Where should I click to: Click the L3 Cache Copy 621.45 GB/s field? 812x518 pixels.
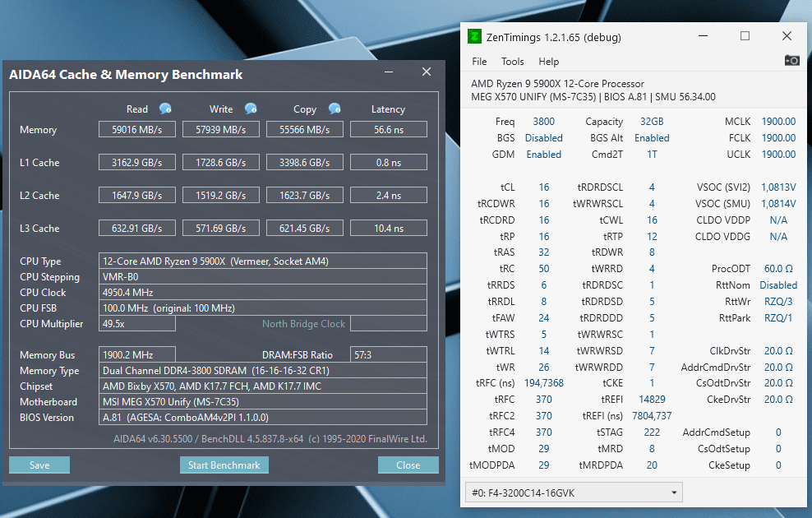click(304, 228)
